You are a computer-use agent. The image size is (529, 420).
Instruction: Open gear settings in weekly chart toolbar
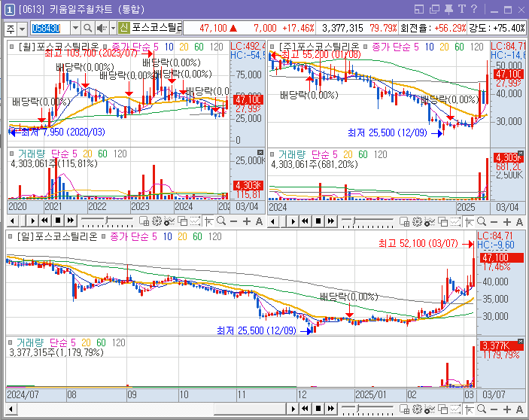[x=418, y=221]
